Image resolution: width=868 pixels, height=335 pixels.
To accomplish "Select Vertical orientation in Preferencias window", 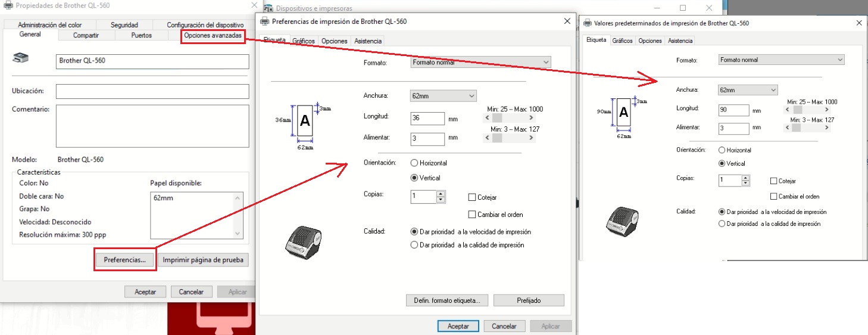I will 414,178.
